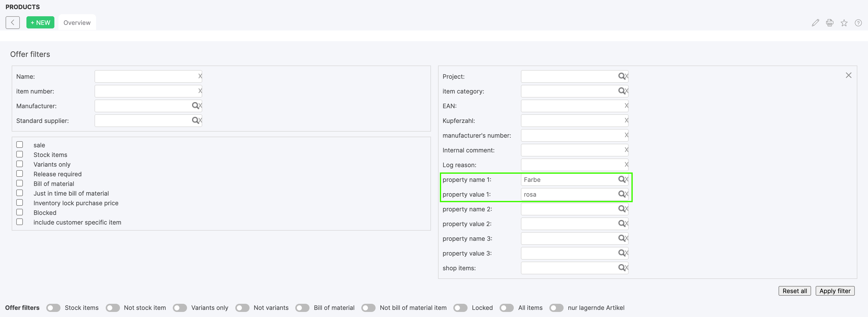Clear the Name field with X
This screenshot has height=317, width=868.
200,76
